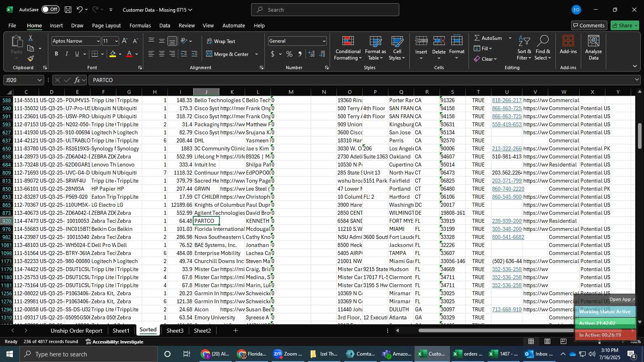Click the Search box in title bar
Screen dimensions: 644x362
[x=325, y=10]
